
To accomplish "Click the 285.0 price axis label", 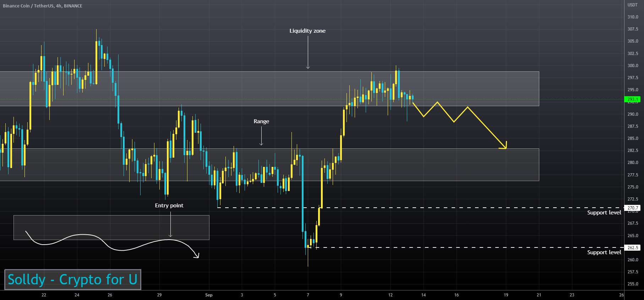I will tap(633, 138).
